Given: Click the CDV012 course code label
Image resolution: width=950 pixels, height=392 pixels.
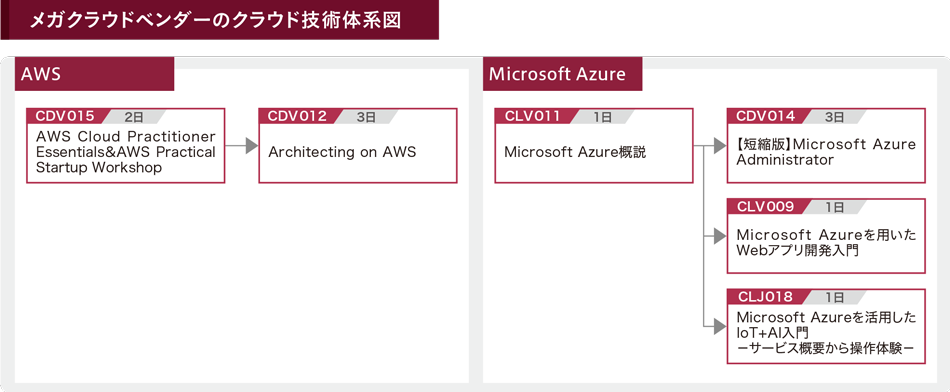Looking at the screenshot, I should [297, 116].
